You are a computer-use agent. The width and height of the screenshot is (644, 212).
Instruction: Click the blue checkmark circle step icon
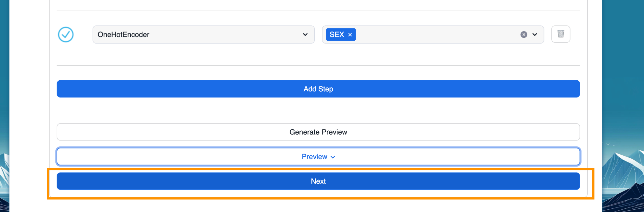coord(66,35)
